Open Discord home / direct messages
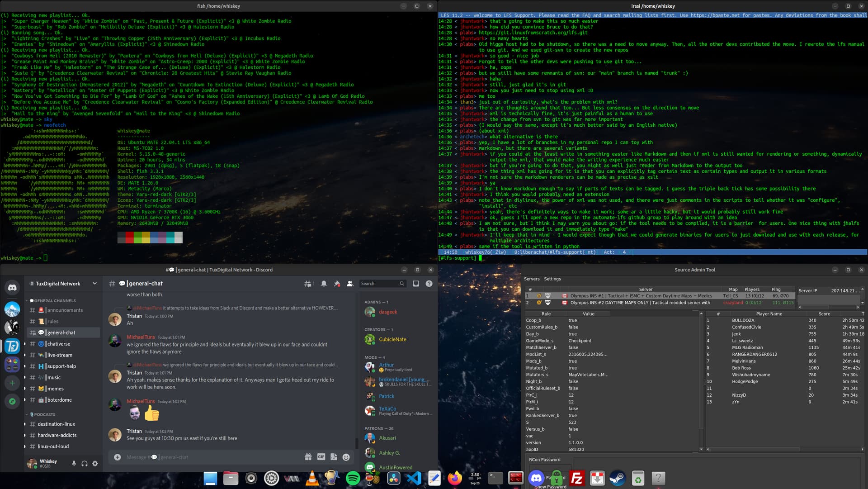The height and width of the screenshot is (489, 868). pyautogui.click(x=12, y=287)
